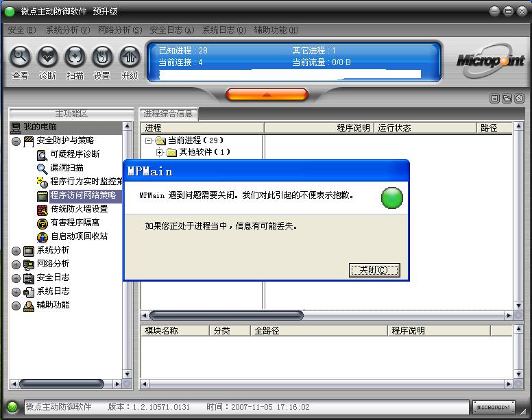Select 漏洞扫描 in sidebar

tap(66, 168)
